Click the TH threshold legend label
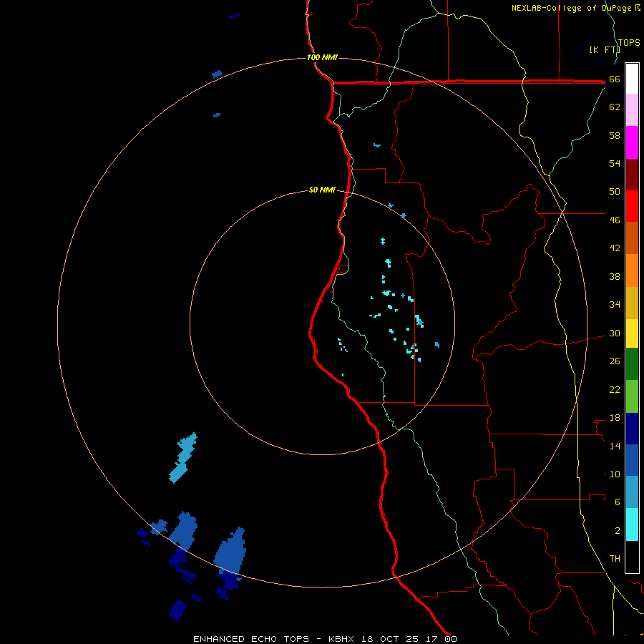The width and height of the screenshot is (644, 644). click(615, 559)
